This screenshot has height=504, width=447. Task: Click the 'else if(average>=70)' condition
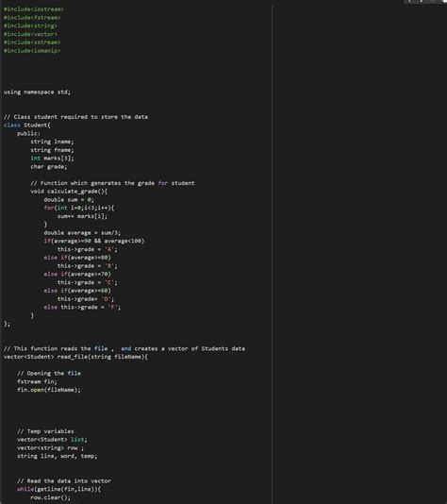[x=77, y=274]
